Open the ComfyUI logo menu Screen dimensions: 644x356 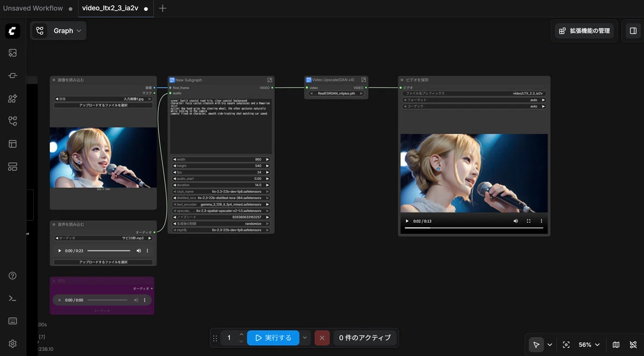point(13,31)
